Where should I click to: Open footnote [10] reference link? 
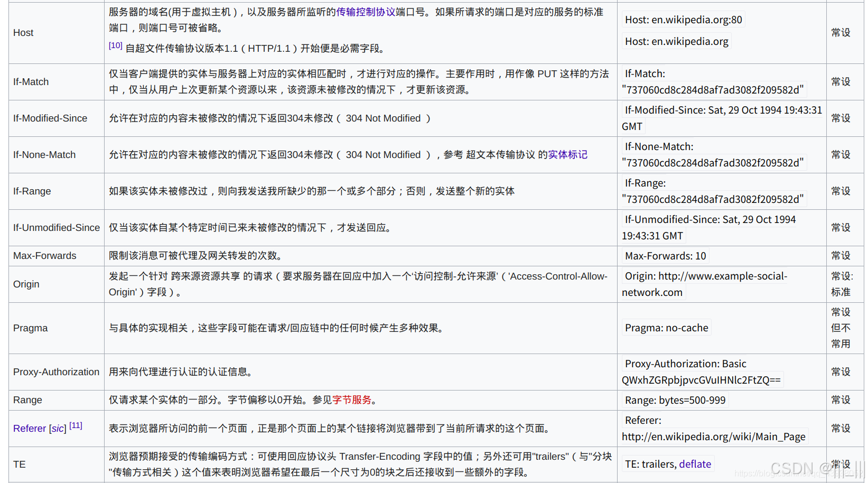(115, 46)
